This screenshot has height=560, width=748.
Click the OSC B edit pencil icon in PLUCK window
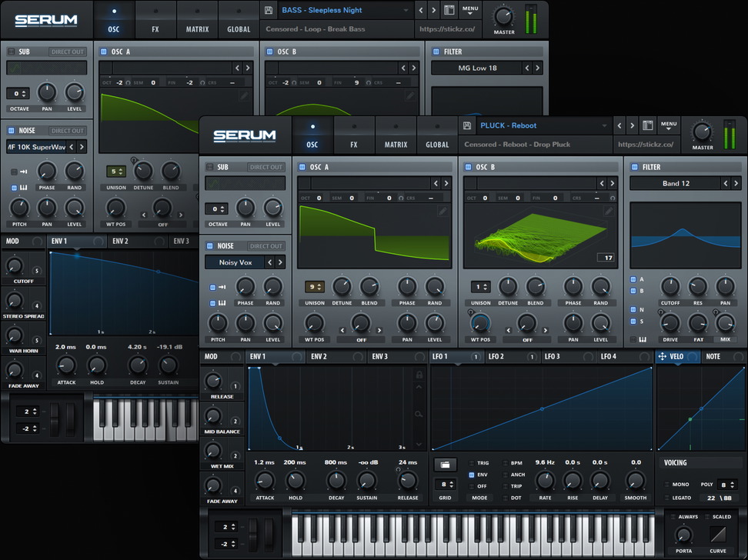(x=609, y=211)
